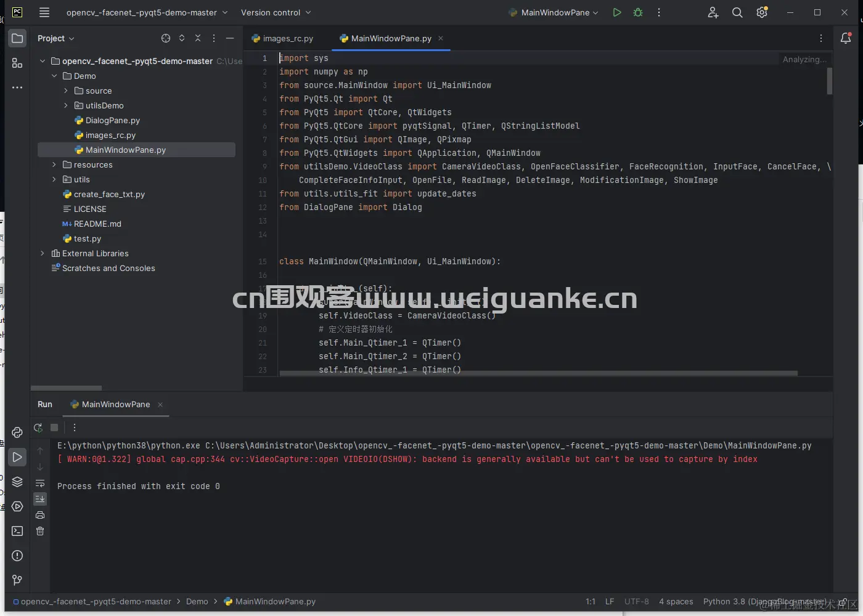Change the UTF-8 file encoding
The height and width of the screenshot is (616, 863).
pyautogui.click(x=637, y=601)
